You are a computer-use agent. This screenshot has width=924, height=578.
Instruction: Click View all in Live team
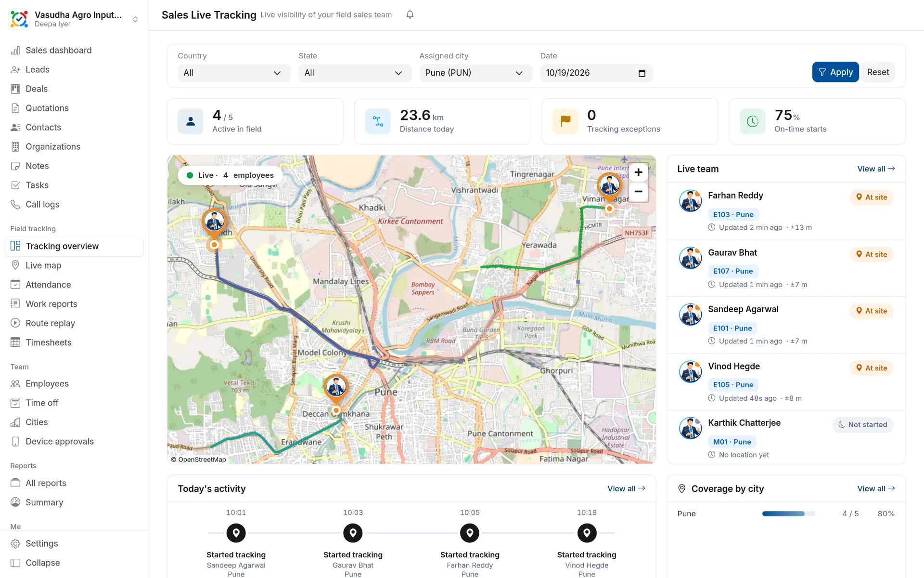(876, 169)
